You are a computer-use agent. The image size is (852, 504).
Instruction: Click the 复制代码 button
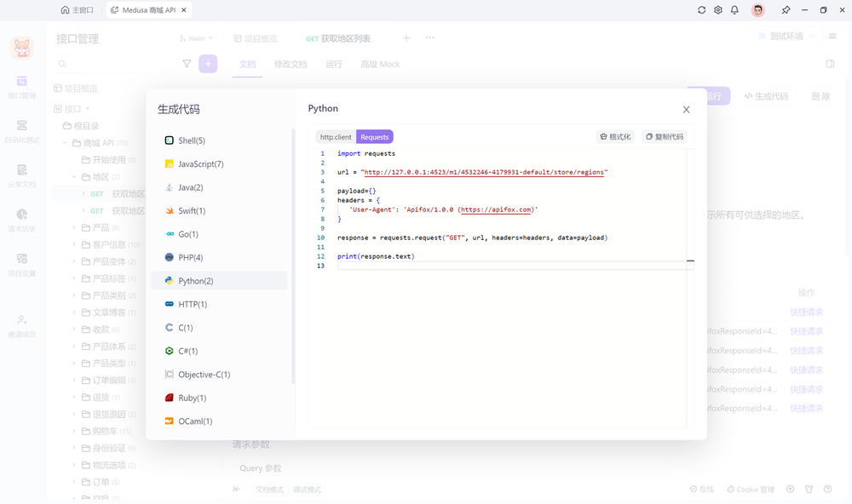(665, 136)
